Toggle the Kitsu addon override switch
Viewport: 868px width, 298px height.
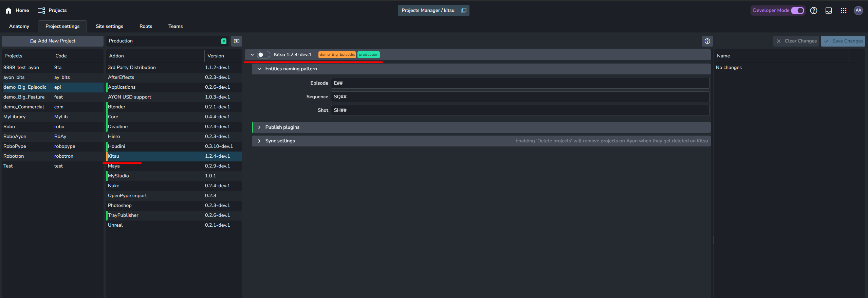tap(263, 55)
